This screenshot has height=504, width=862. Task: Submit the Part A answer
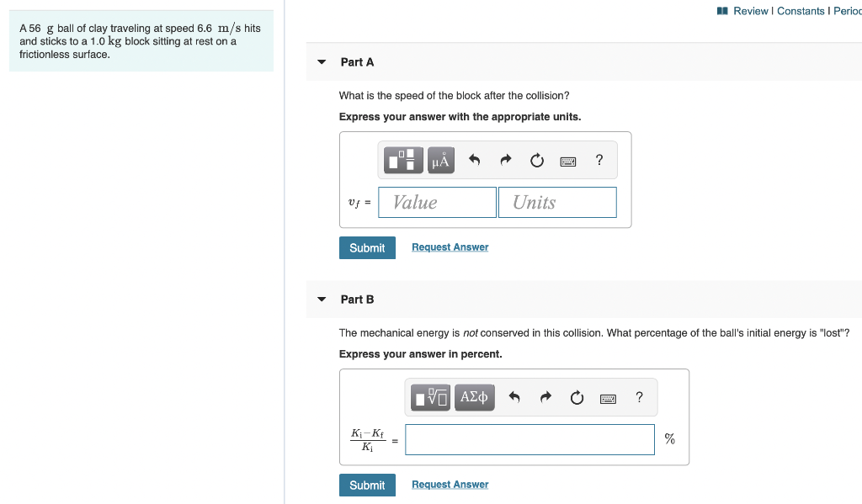(367, 247)
